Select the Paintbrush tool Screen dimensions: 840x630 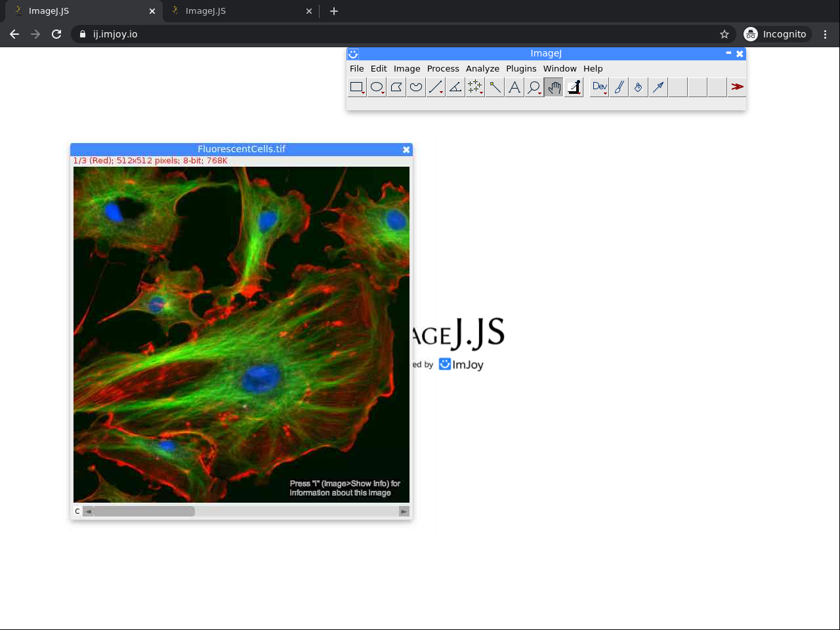[619, 87]
